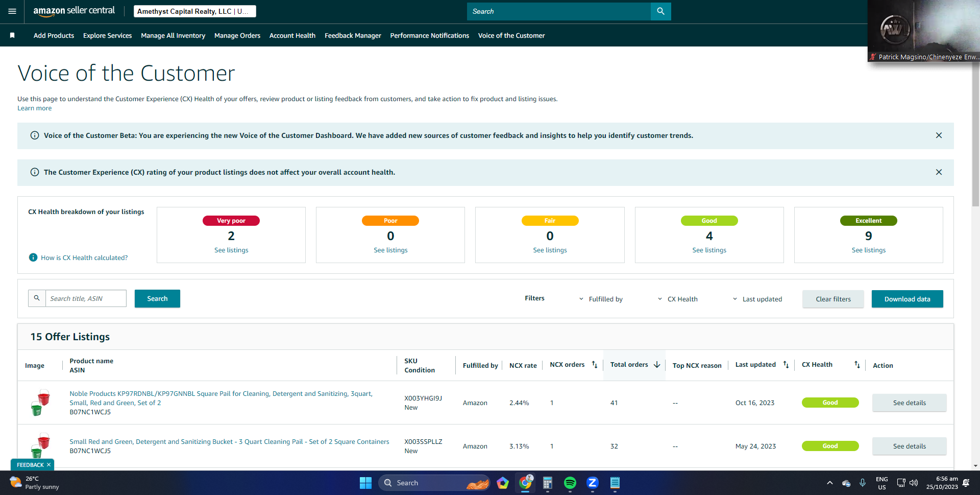Open Spotify from the taskbar
The image size is (980, 495).
(570, 483)
